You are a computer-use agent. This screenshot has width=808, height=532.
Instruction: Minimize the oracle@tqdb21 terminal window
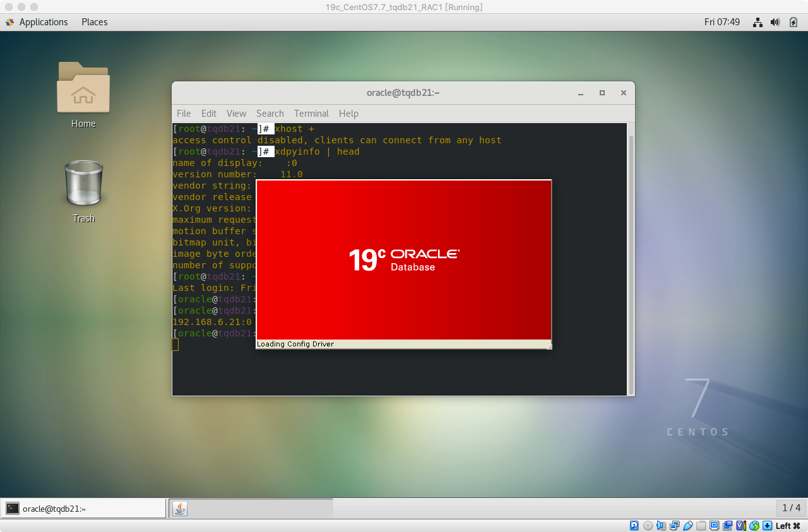581,93
